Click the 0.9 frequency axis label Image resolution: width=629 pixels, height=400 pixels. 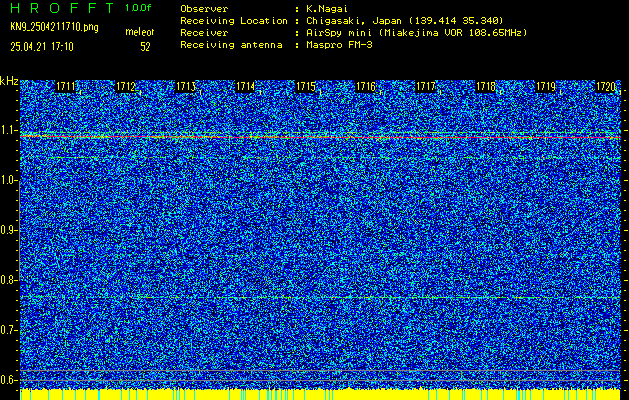click(8, 230)
